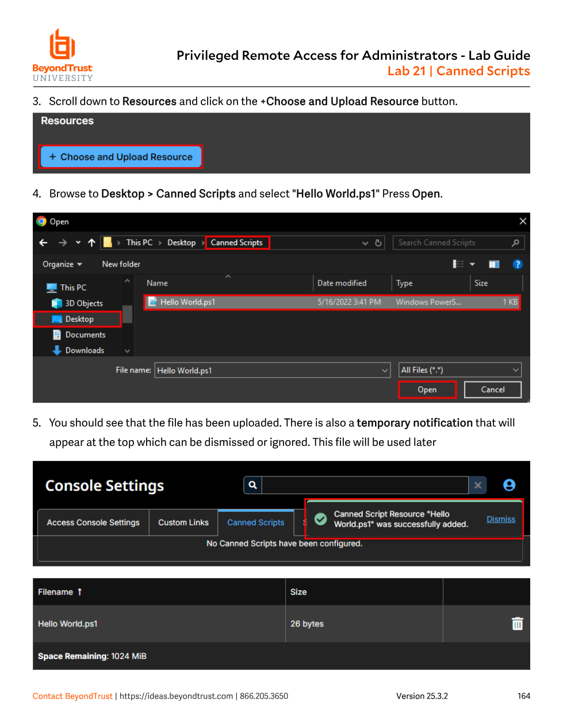Viewport: 563px width, 728px height.
Task: Dismiss the success notification
Action: tap(501, 519)
